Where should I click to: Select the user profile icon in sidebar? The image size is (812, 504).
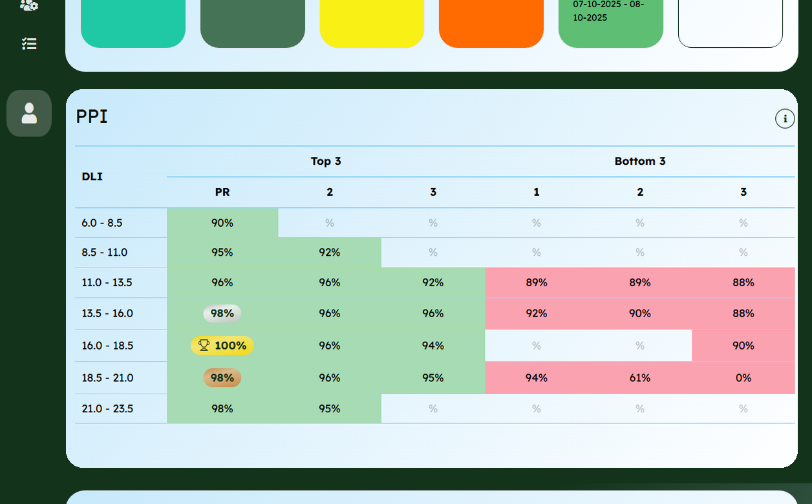(x=29, y=113)
